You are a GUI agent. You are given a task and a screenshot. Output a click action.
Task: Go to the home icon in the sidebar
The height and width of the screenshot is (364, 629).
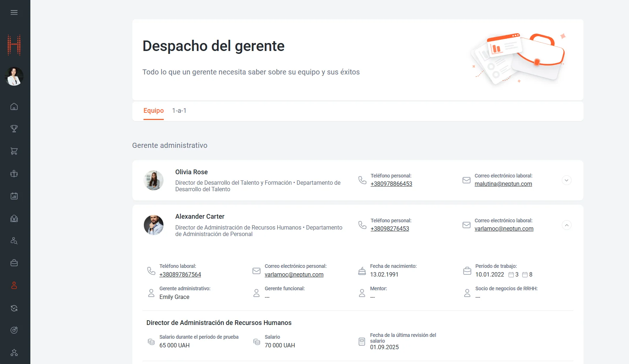point(14,107)
